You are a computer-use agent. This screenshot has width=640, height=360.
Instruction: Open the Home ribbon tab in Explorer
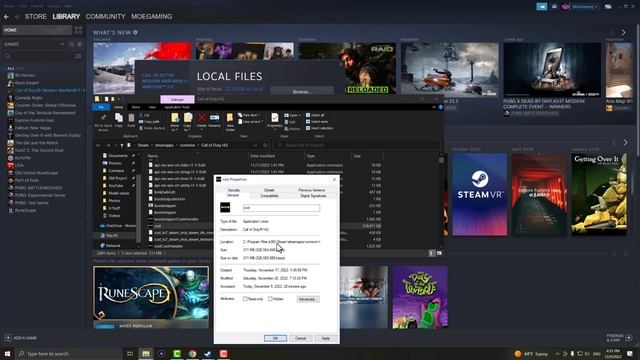coord(118,107)
